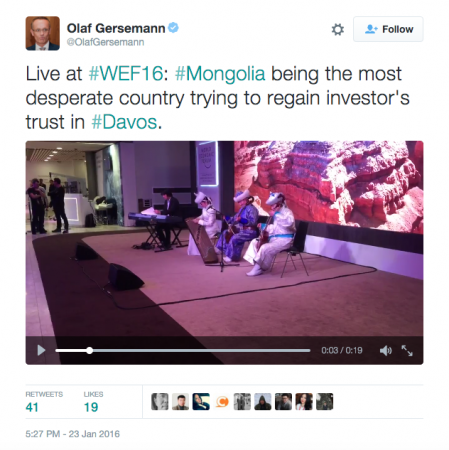View the 19 likes count
The image size is (449, 450).
(91, 407)
